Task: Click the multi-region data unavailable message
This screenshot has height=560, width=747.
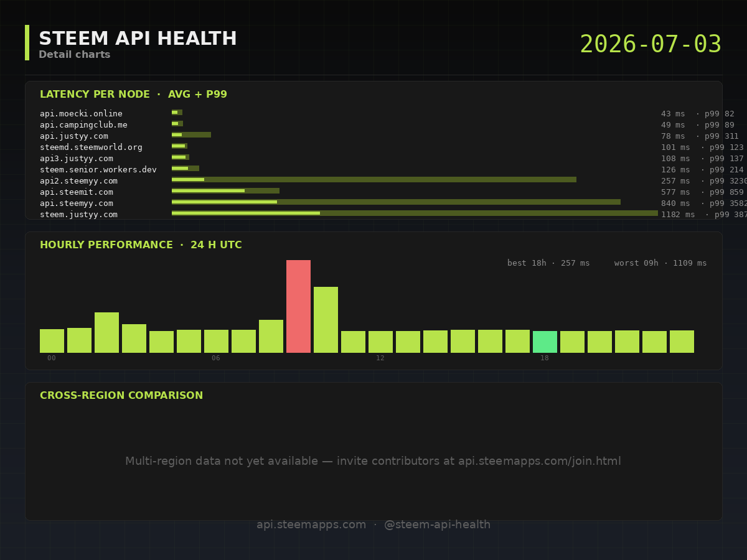Action: tap(374, 462)
